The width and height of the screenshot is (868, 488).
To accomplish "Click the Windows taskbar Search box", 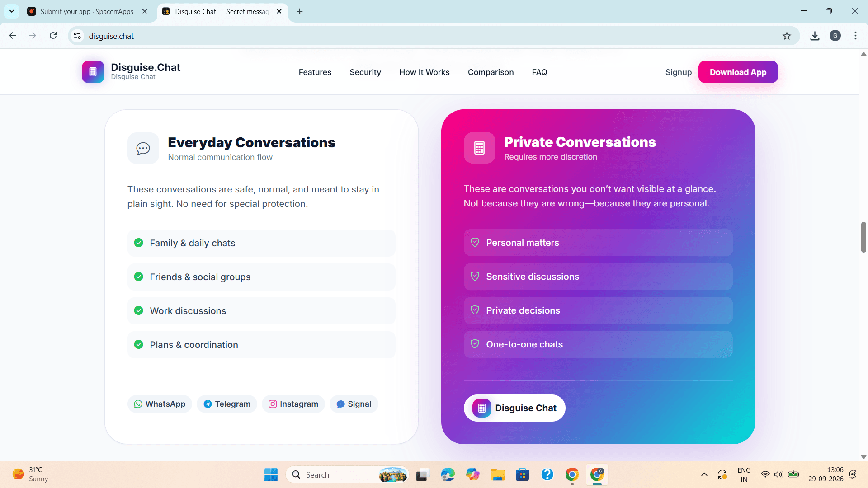I will point(347,474).
